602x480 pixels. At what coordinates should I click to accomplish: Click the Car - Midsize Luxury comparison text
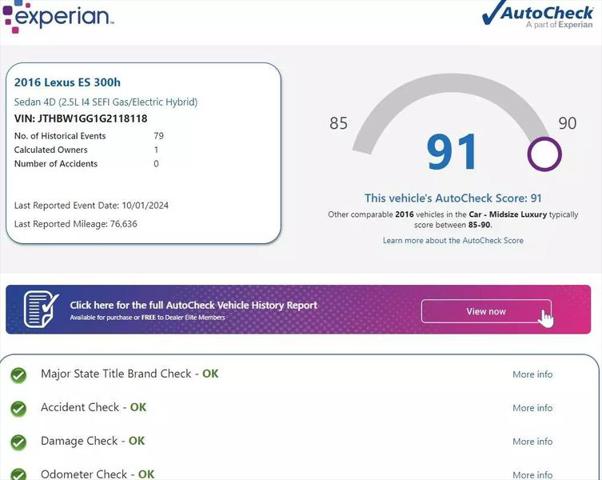click(x=508, y=214)
